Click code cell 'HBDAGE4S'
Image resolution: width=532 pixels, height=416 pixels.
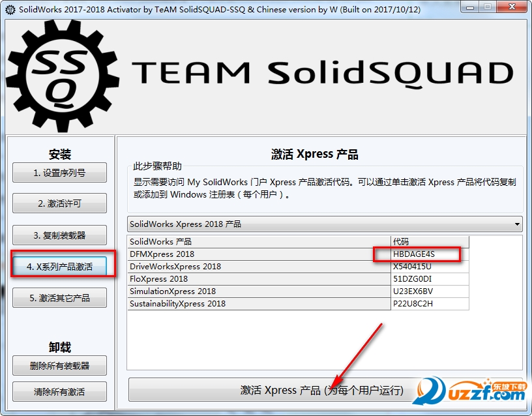[430, 254]
